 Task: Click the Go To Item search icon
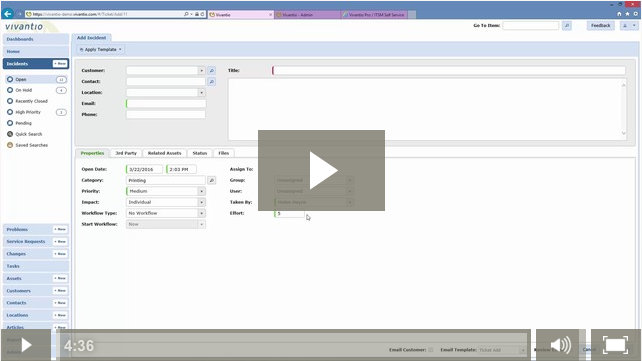pyautogui.click(x=567, y=25)
